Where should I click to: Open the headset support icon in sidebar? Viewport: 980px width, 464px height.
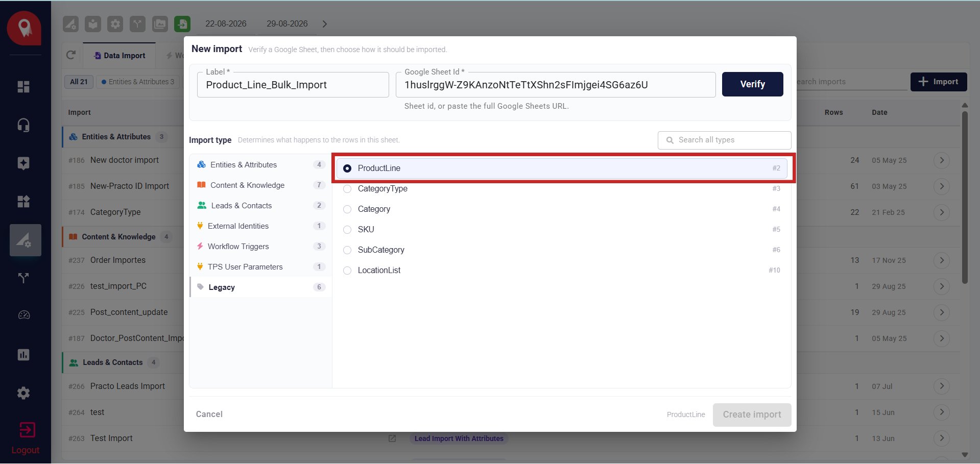point(23,125)
